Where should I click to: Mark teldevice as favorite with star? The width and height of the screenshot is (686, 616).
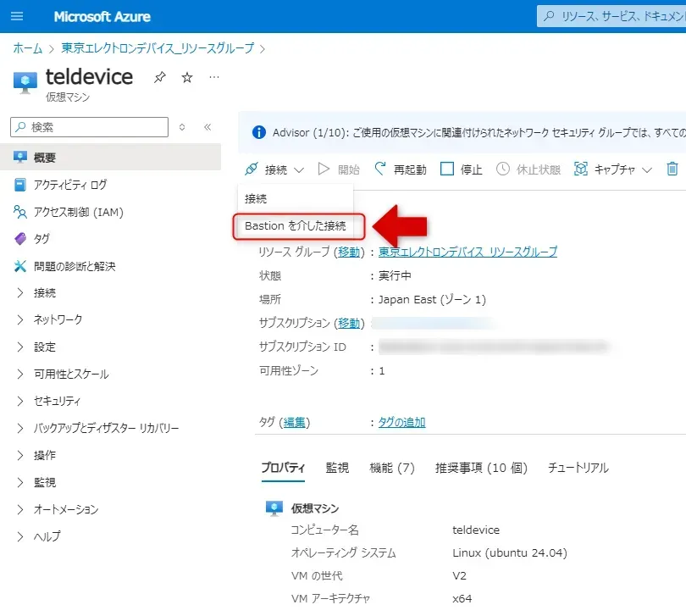187,78
